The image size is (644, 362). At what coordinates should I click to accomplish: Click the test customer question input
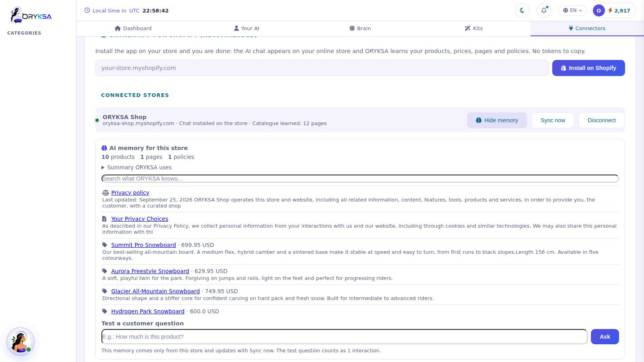[344, 337]
